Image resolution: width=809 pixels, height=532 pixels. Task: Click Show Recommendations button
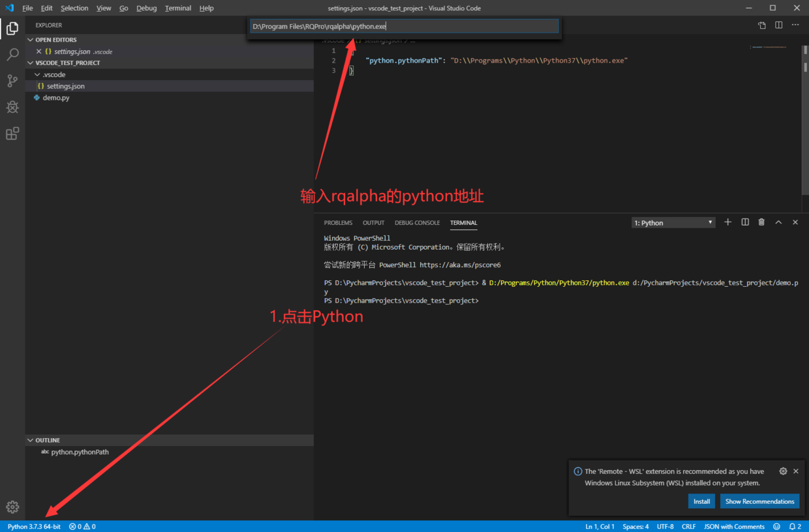pyautogui.click(x=760, y=501)
